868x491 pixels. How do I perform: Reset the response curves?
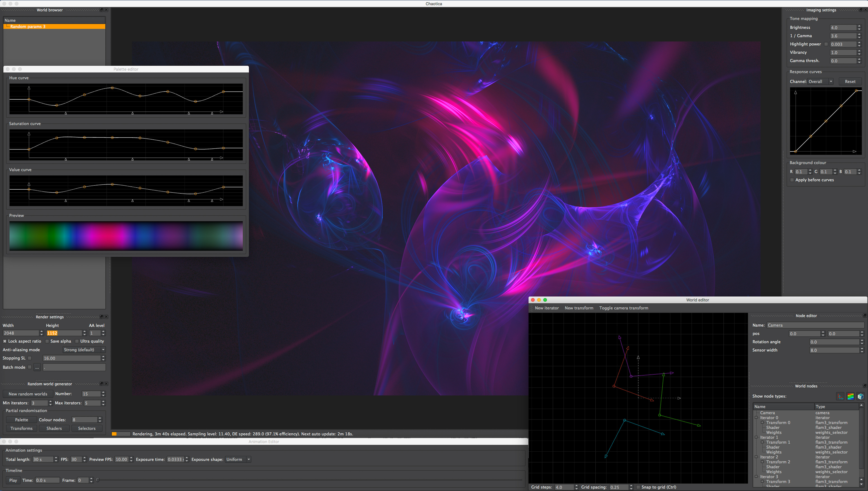[850, 82]
